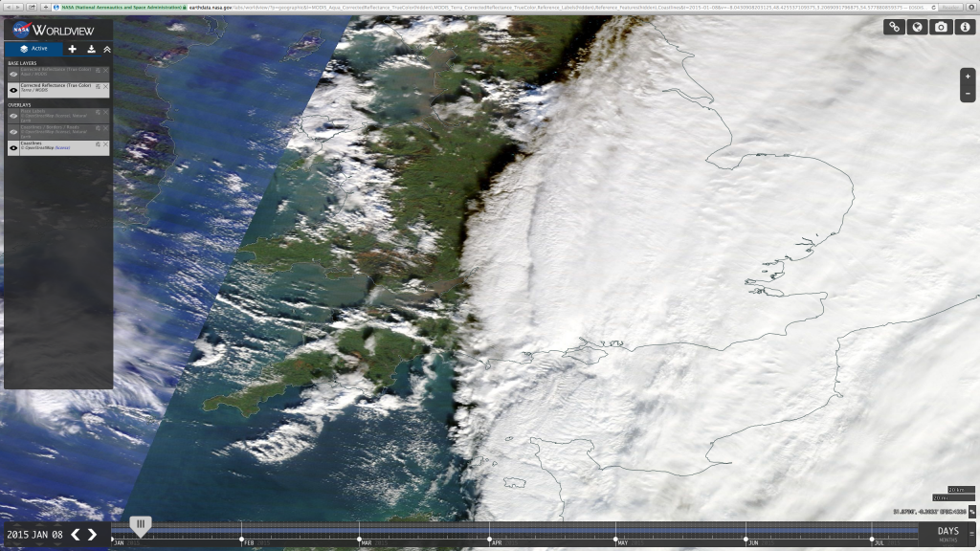Hide the Coastlines overlay layer
The image size is (980, 551).
tap(13, 147)
